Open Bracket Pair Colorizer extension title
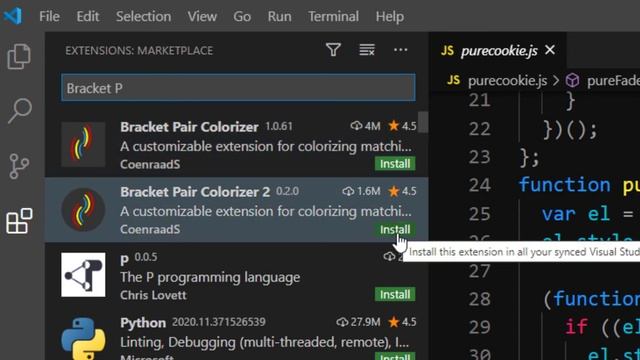Screen dimensions: 640x360 tap(189, 127)
